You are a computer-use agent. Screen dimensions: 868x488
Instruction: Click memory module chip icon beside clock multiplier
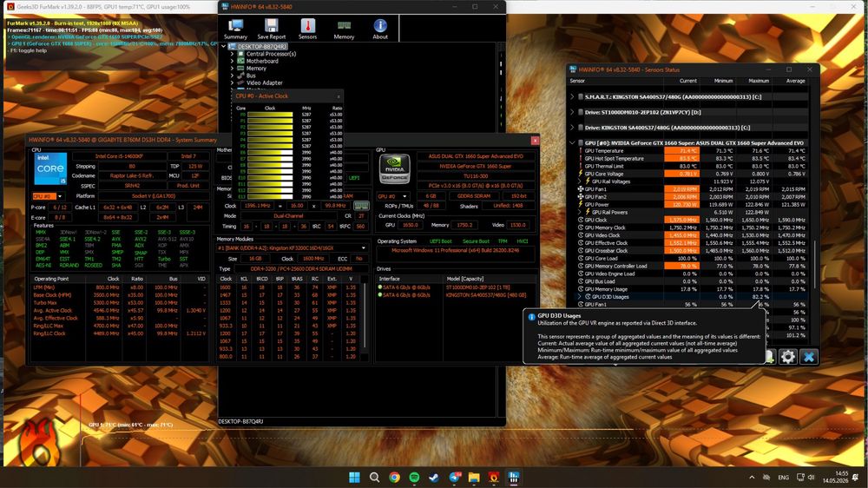point(361,206)
